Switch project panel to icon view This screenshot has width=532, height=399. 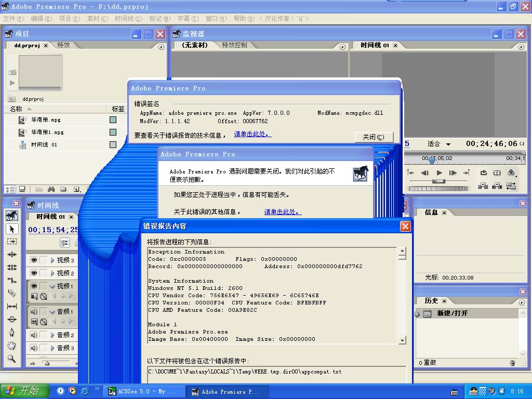(22, 189)
